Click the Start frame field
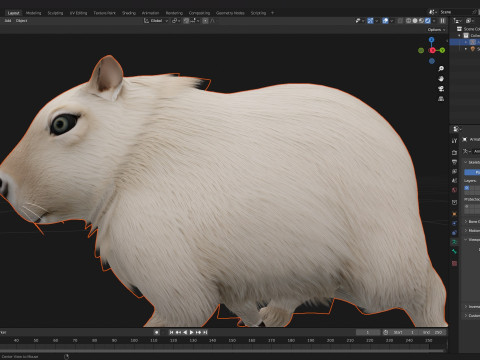Viewport: 480px width, 360px height. tap(404, 332)
